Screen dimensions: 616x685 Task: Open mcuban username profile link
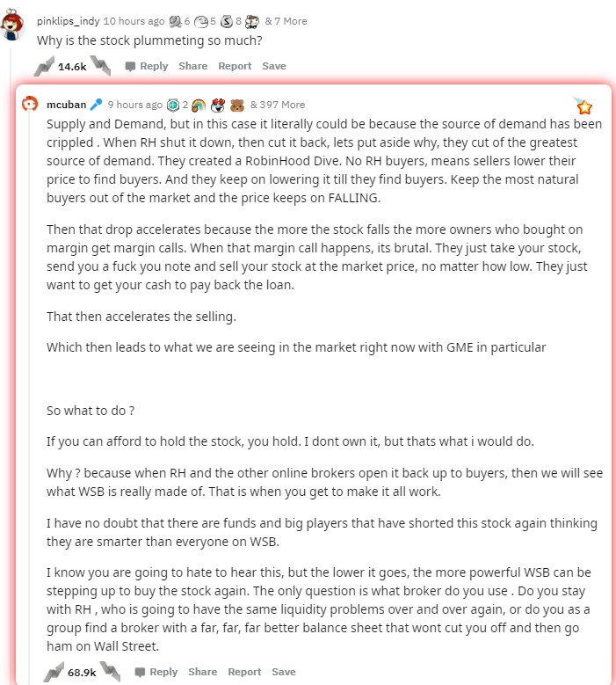[67, 105]
